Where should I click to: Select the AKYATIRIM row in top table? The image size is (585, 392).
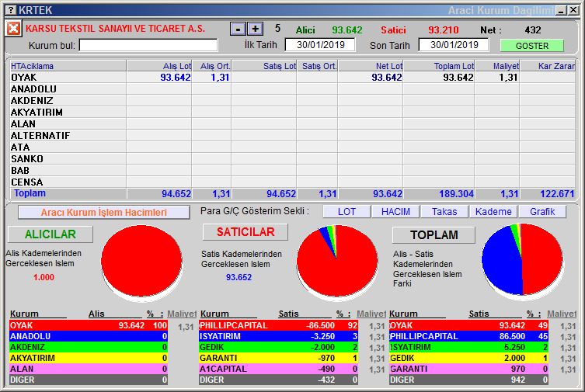[x=292, y=112]
